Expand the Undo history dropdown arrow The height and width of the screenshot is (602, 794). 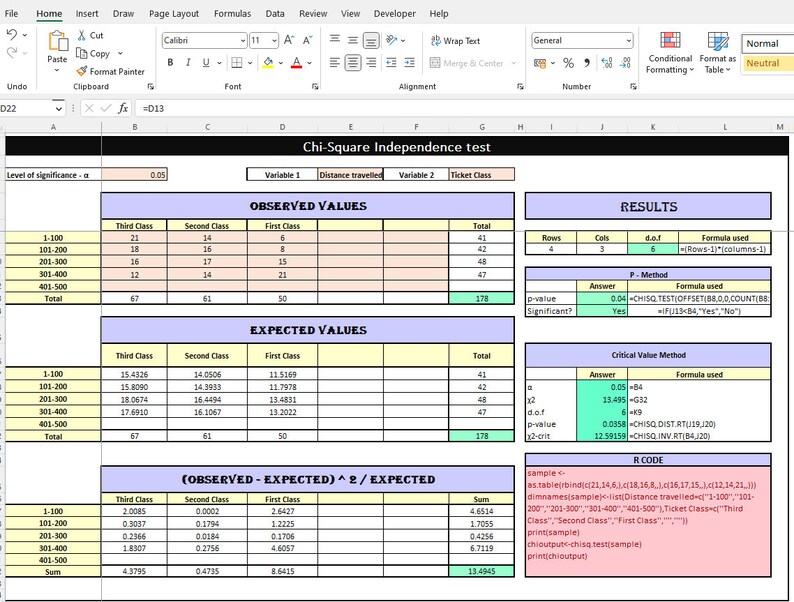tap(25, 35)
